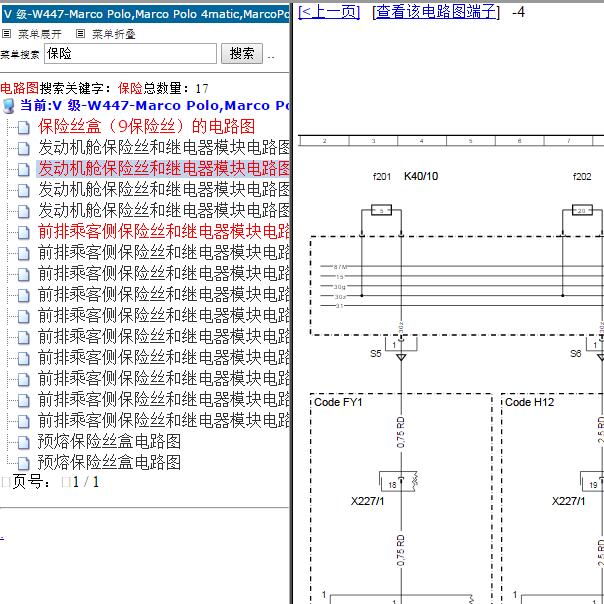Viewport: 604px width, 604px height.
Task: Open the 查看该电路图端子 link
Action: pyautogui.click(x=435, y=12)
